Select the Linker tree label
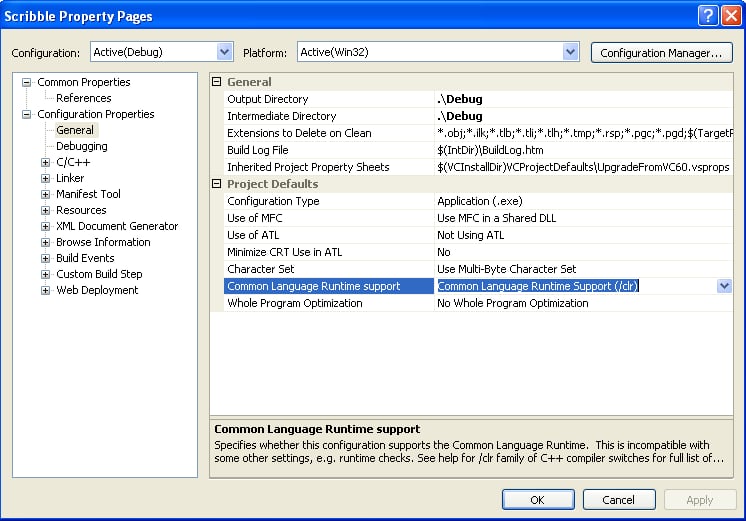This screenshot has width=746, height=521. 70,178
